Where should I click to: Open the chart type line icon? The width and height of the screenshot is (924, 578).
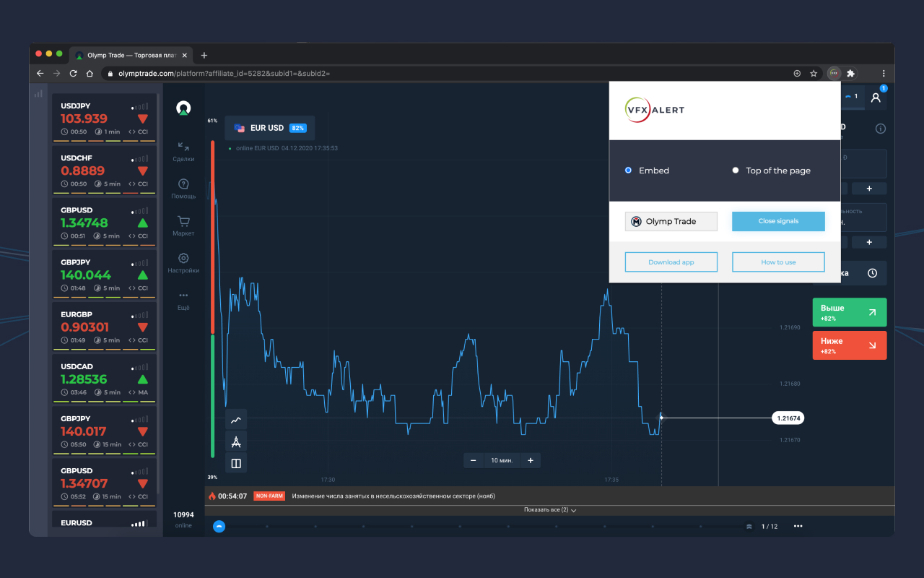236,420
